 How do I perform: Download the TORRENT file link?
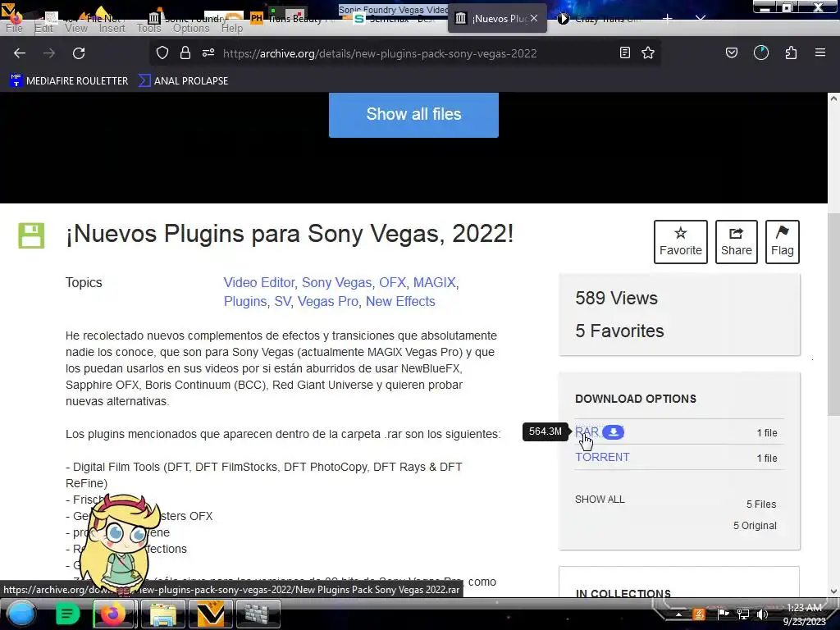602,457
